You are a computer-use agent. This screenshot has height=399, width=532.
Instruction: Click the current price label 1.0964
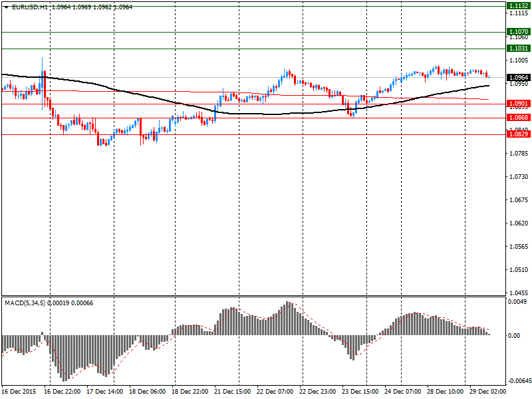[x=519, y=77]
